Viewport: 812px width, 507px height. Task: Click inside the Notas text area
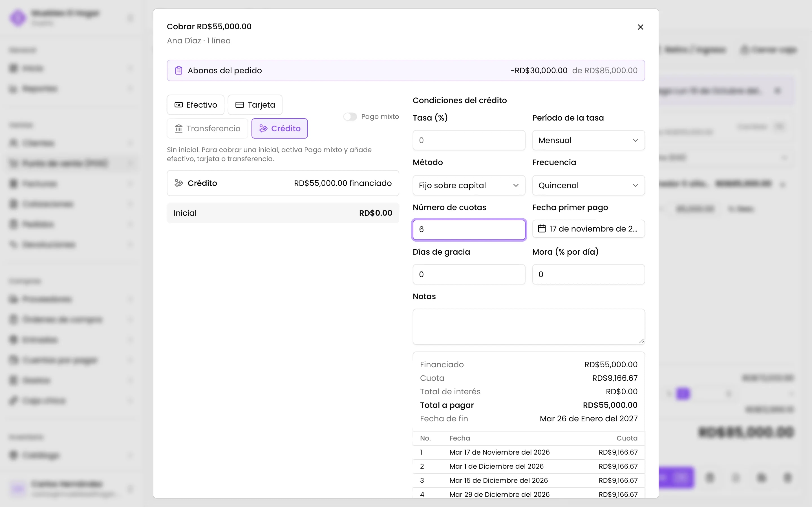point(528,327)
